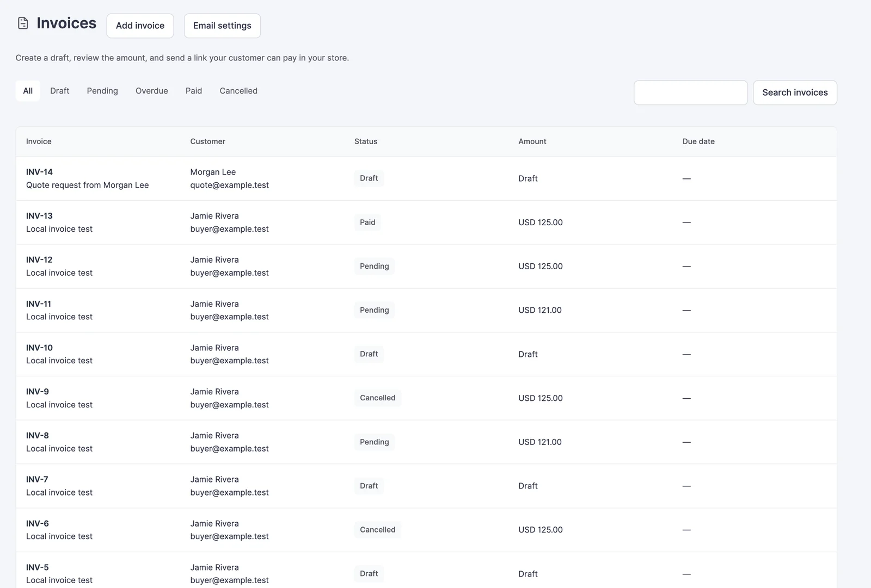The image size is (871, 588).
Task: Click quote@example.test email
Action: (230, 185)
